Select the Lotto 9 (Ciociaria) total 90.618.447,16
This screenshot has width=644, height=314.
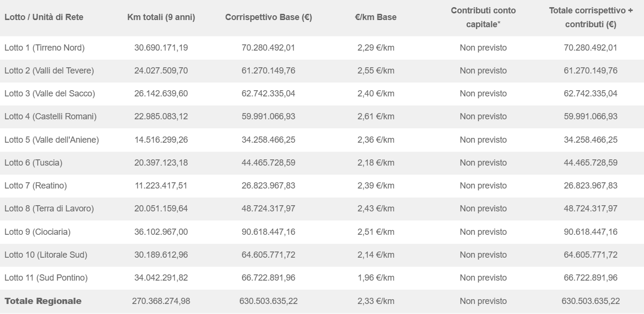(x=590, y=232)
